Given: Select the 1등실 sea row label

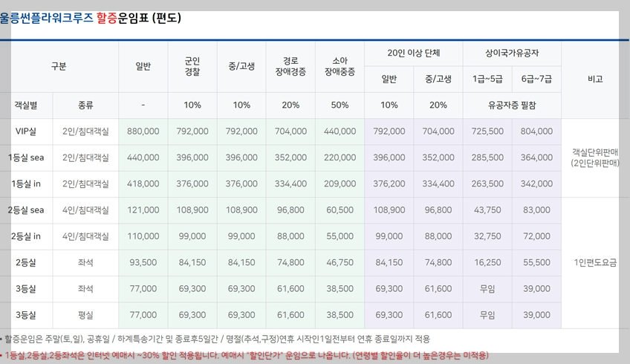Looking at the screenshot, I should pyautogui.click(x=26, y=157).
